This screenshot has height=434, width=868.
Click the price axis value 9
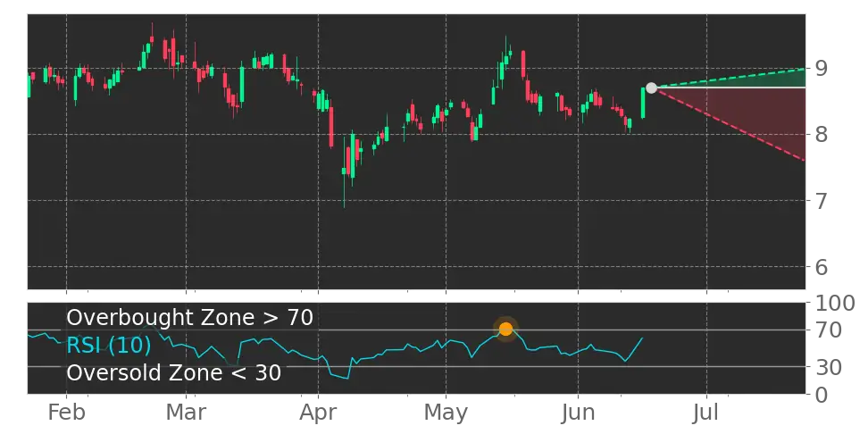pyautogui.click(x=820, y=69)
